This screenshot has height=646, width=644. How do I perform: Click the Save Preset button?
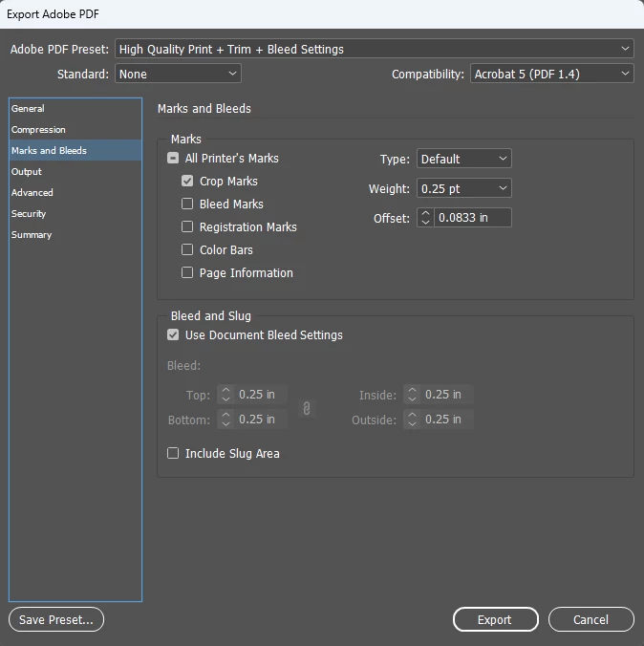click(x=56, y=619)
